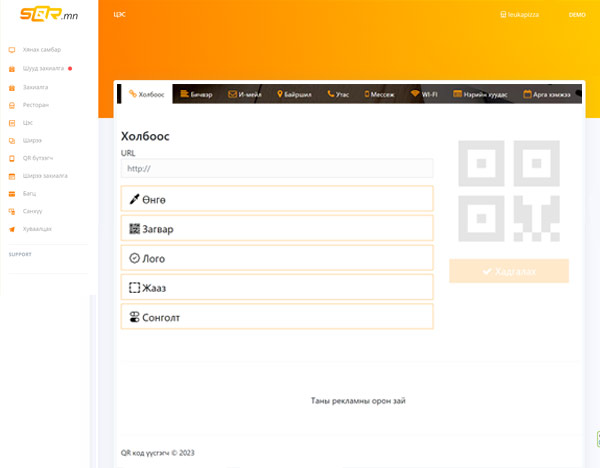Open Багц in sidebar
This screenshot has height=468, width=600.
(29, 193)
